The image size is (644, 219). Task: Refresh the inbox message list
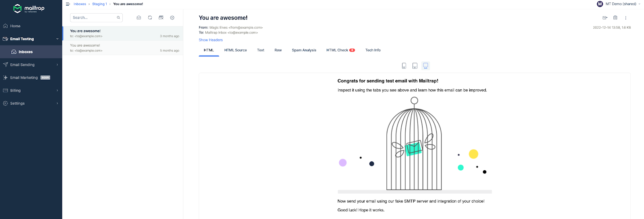coord(150,18)
